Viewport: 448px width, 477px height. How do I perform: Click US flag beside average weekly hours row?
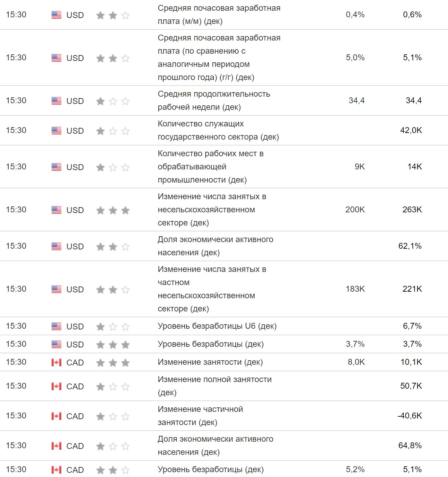coord(56,101)
